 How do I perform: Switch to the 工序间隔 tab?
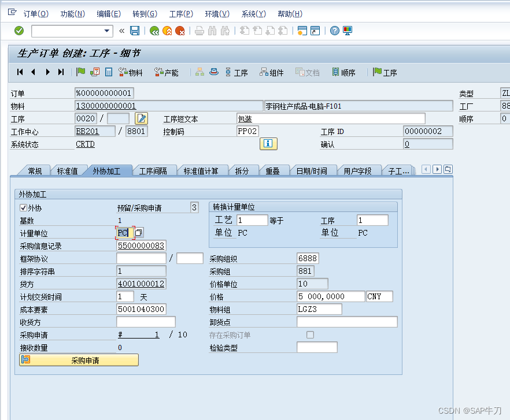click(x=153, y=171)
